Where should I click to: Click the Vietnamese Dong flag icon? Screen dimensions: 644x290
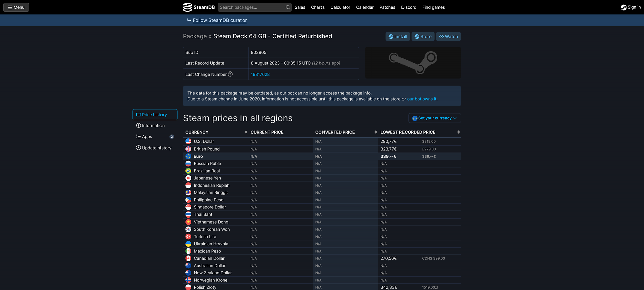click(188, 222)
